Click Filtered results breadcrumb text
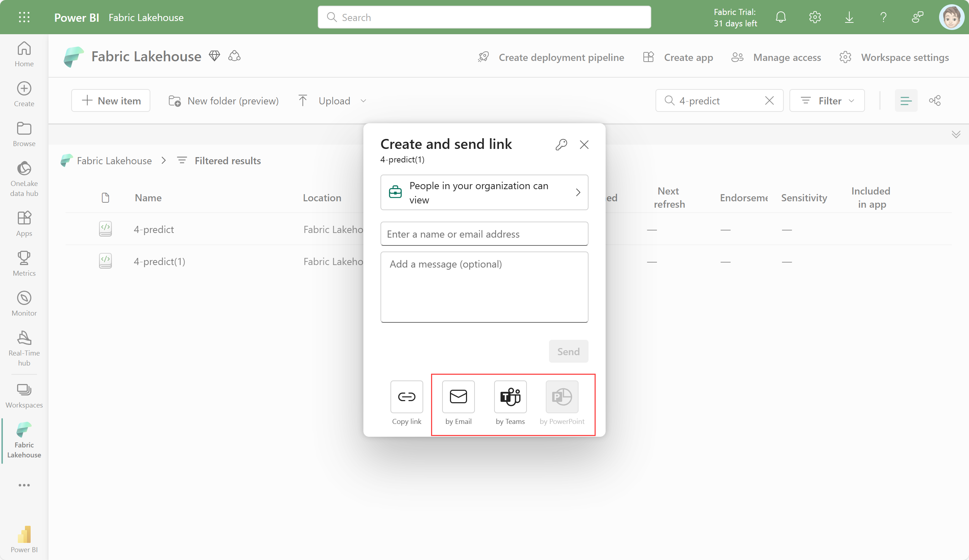Viewport: 969px width, 560px height. (x=228, y=161)
